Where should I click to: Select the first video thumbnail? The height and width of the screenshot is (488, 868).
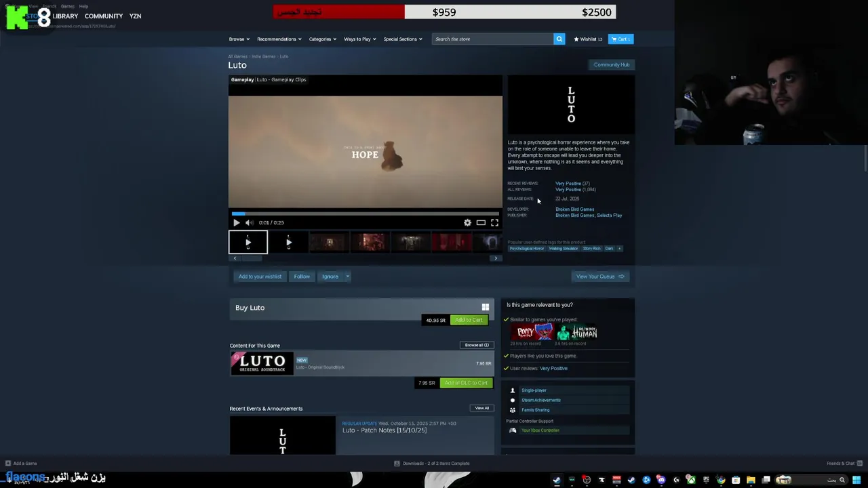pyautogui.click(x=248, y=242)
